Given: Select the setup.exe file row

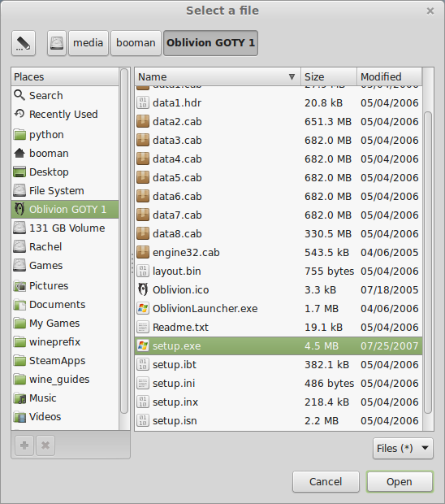Looking at the screenshot, I should tap(279, 345).
